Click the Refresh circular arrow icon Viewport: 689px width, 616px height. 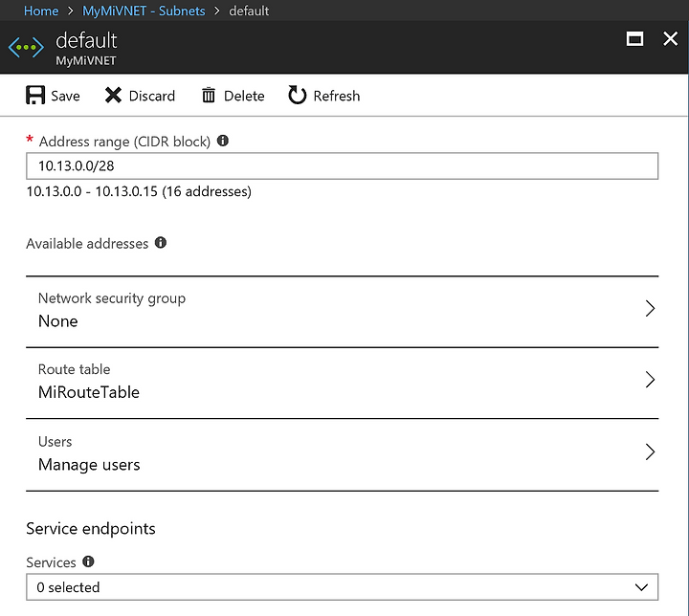(297, 95)
